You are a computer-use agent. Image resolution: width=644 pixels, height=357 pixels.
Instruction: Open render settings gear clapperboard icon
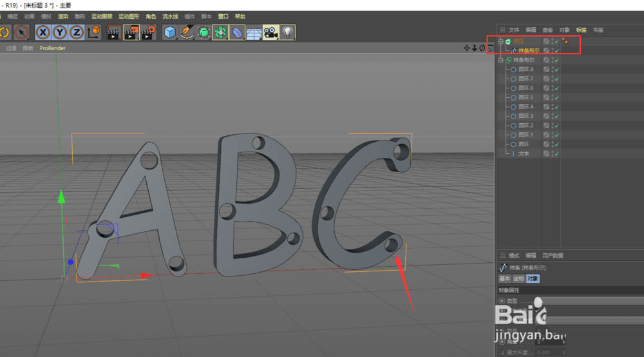pos(148,32)
